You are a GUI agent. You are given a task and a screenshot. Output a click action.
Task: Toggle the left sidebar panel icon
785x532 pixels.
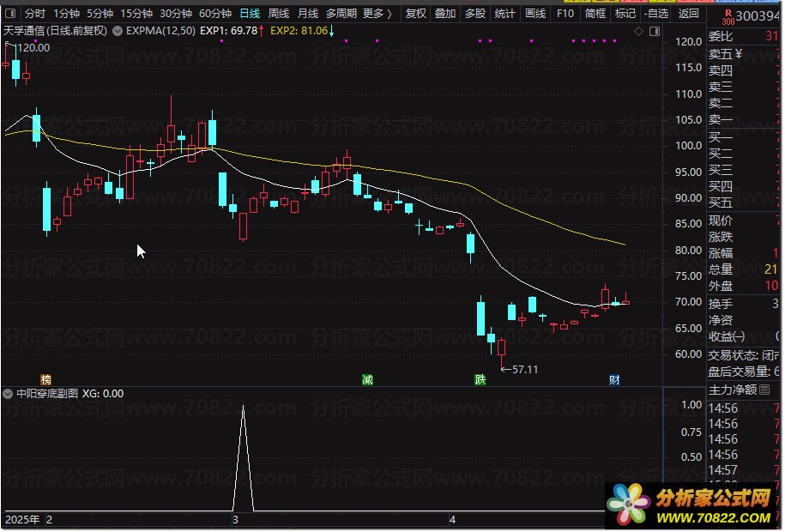[x=10, y=14]
